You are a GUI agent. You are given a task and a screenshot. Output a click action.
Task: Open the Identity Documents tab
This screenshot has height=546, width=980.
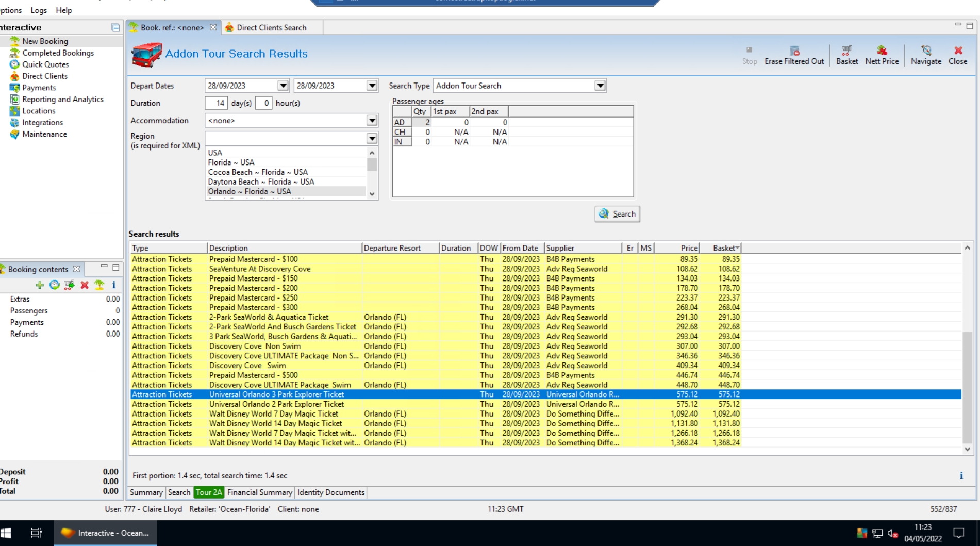pyautogui.click(x=330, y=492)
